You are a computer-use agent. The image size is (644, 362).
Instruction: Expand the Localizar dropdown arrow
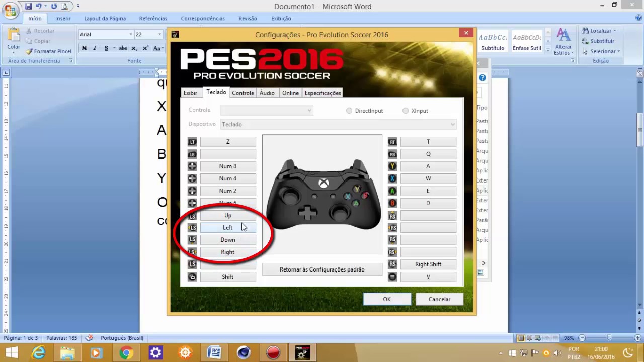click(x=615, y=31)
